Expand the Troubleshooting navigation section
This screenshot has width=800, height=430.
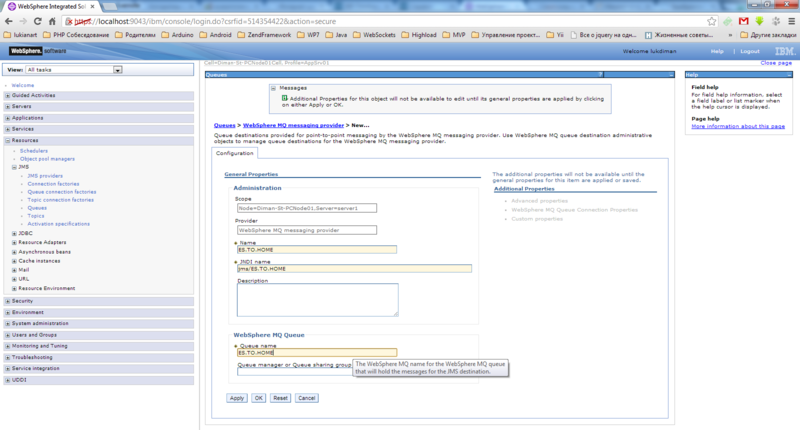point(8,358)
